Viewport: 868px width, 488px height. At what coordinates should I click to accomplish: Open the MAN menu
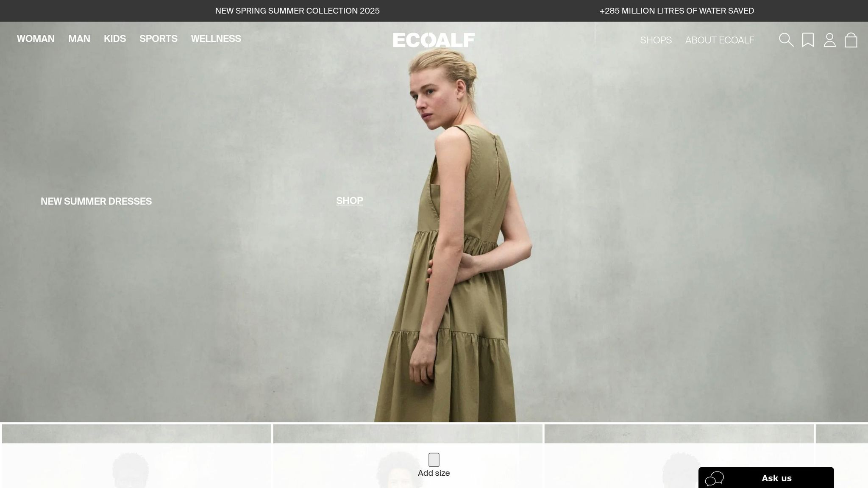[x=79, y=39]
